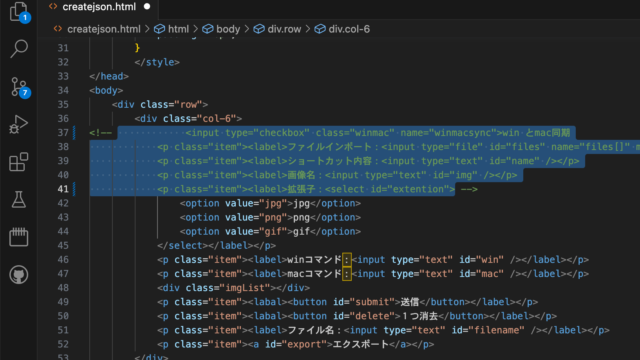Click the button id="delete" code
Image resolution: width=640 pixels, height=360 pixels.
pos(344,316)
